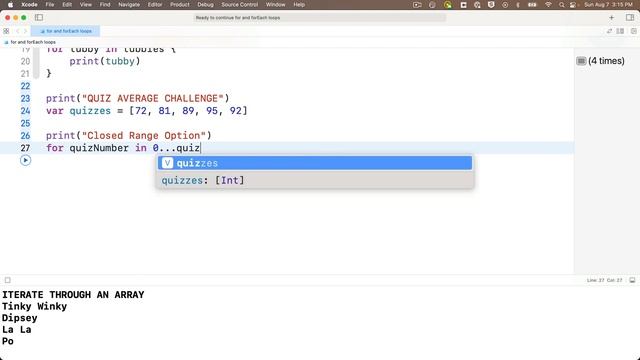
Task: Click the battery status icon
Action: [x=532, y=5]
